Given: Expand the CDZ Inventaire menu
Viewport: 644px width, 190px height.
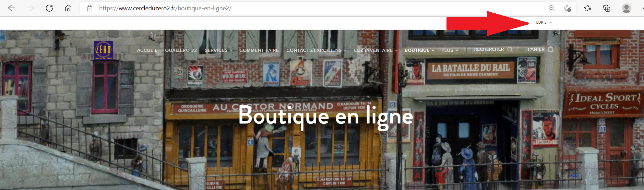Looking at the screenshot, I should tap(375, 50).
